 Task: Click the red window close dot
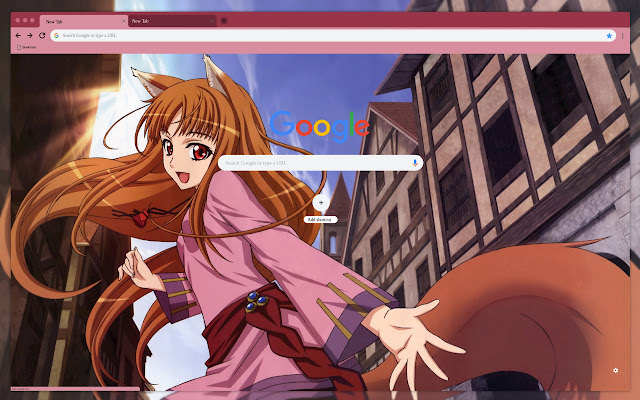point(18,20)
